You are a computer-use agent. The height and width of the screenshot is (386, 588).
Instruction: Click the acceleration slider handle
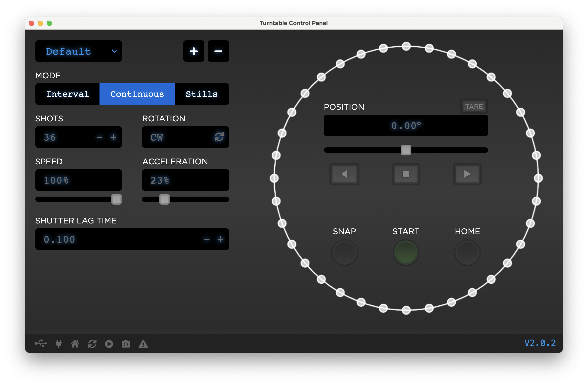coord(164,199)
